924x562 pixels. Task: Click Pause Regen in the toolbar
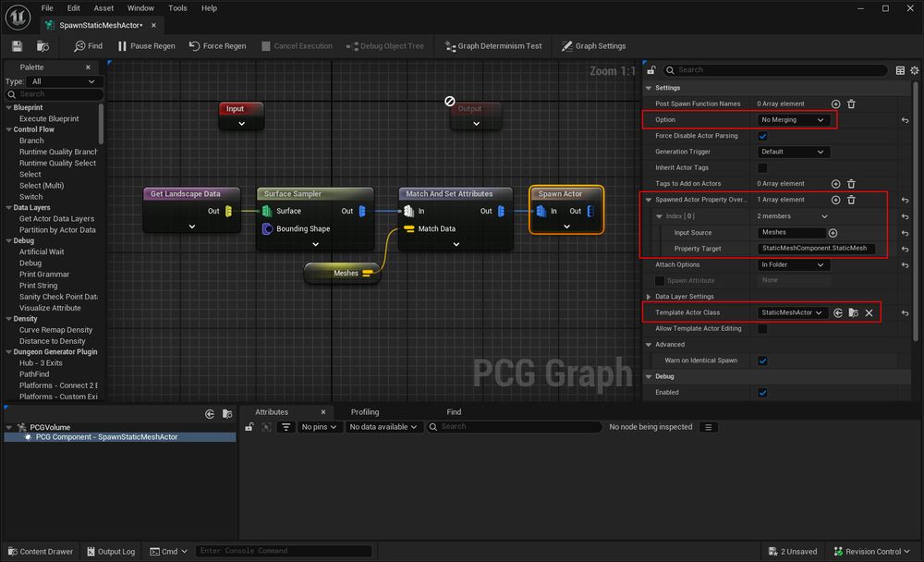[x=146, y=46]
